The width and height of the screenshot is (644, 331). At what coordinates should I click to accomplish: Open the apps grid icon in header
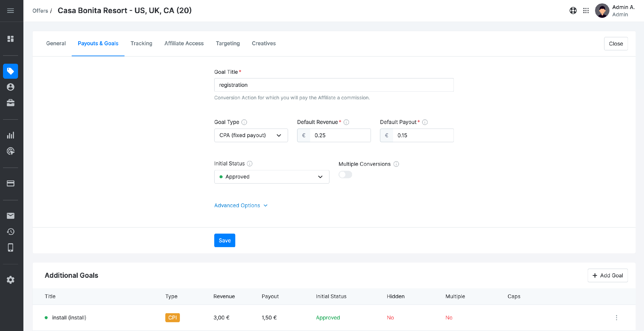pos(586,11)
